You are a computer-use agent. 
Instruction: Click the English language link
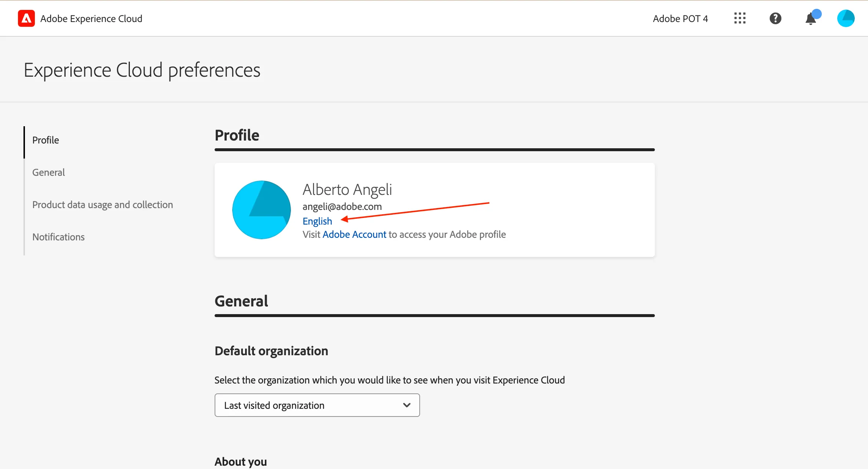coord(317,221)
